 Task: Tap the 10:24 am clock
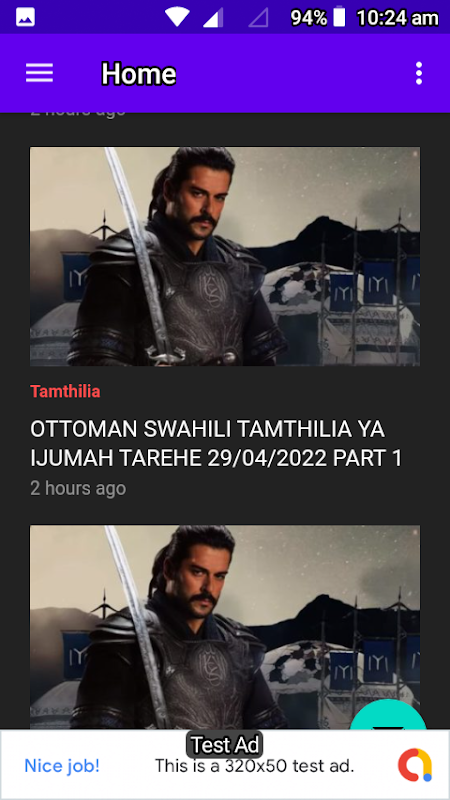click(397, 18)
